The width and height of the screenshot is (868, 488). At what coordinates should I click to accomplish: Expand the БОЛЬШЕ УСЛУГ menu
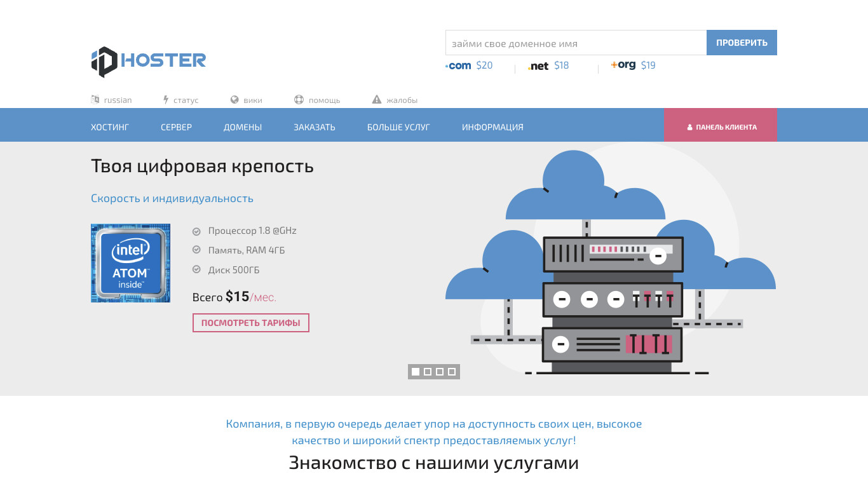tap(398, 127)
